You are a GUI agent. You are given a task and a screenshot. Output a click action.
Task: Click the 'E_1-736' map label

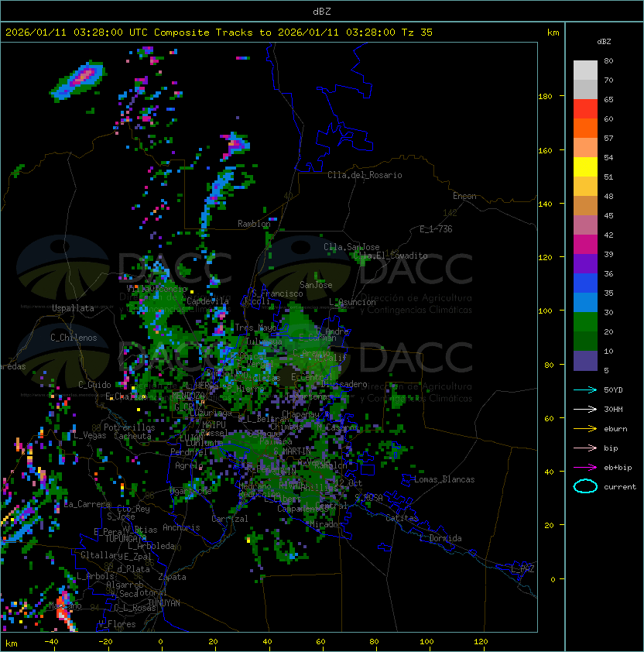point(436,229)
